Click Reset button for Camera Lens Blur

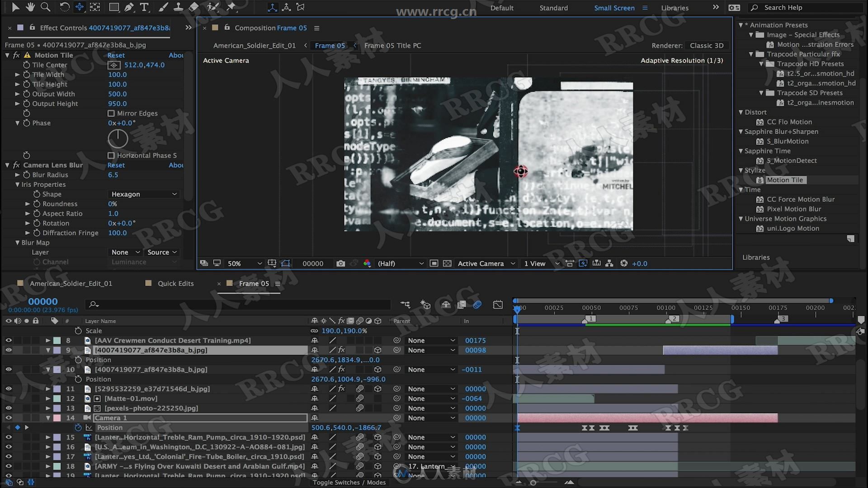click(x=116, y=164)
